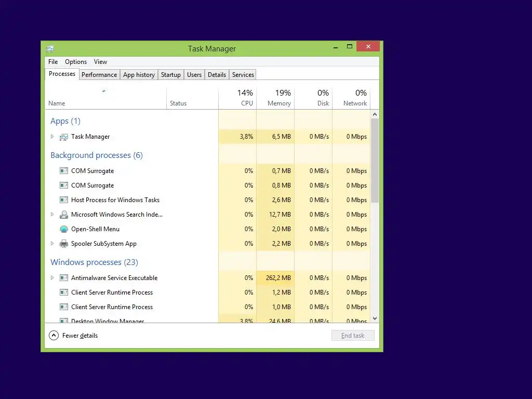532x399 pixels.
Task: Open the File menu
Action: point(53,62)
